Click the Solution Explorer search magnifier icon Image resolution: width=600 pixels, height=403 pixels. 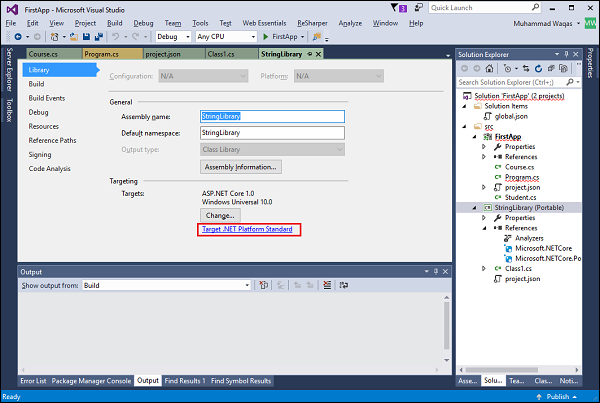pos(570,82)
